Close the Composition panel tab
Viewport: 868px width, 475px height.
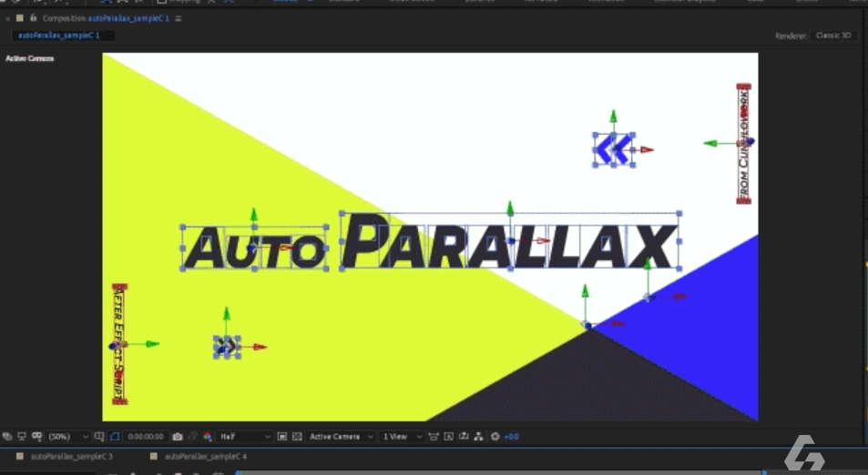8,18
